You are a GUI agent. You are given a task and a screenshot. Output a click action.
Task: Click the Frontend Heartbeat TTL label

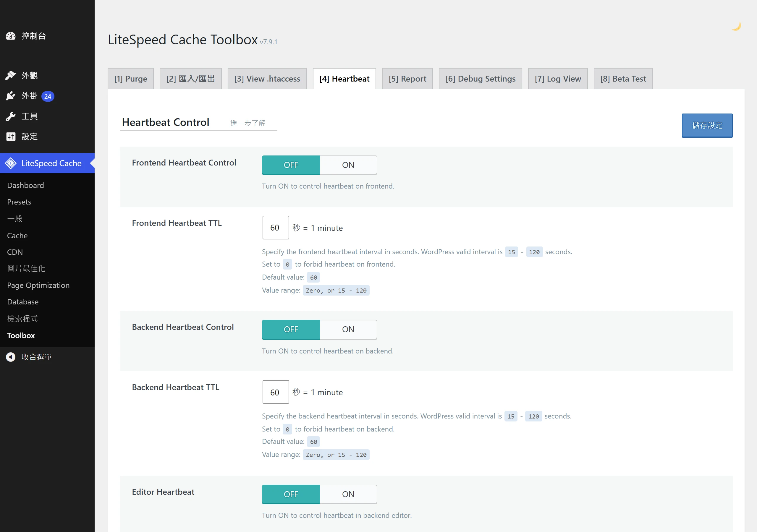click(x=177, y=223)
